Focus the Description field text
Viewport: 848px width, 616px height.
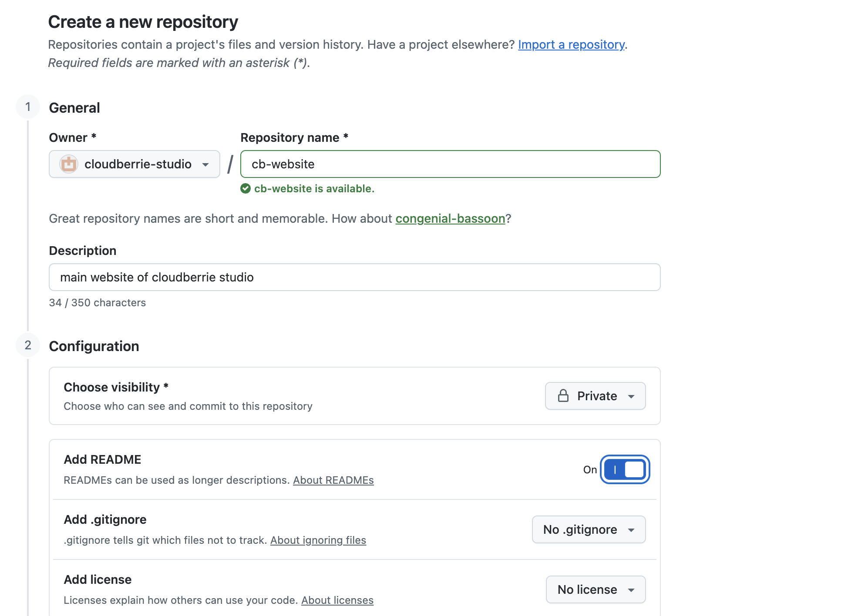click(355, 277)
